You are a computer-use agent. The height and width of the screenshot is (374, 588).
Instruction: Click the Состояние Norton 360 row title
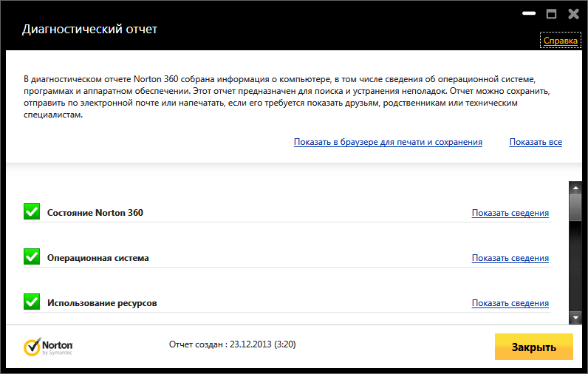tap(95, 213)
